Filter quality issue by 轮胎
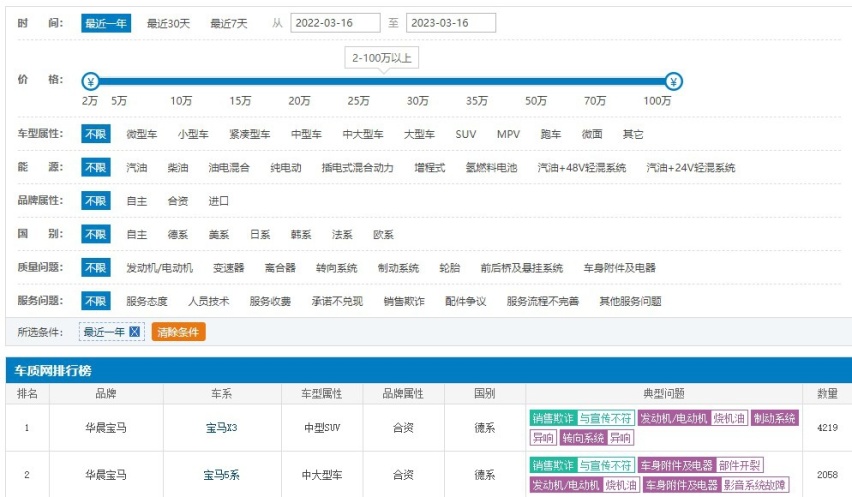 (x=450, y=268)
